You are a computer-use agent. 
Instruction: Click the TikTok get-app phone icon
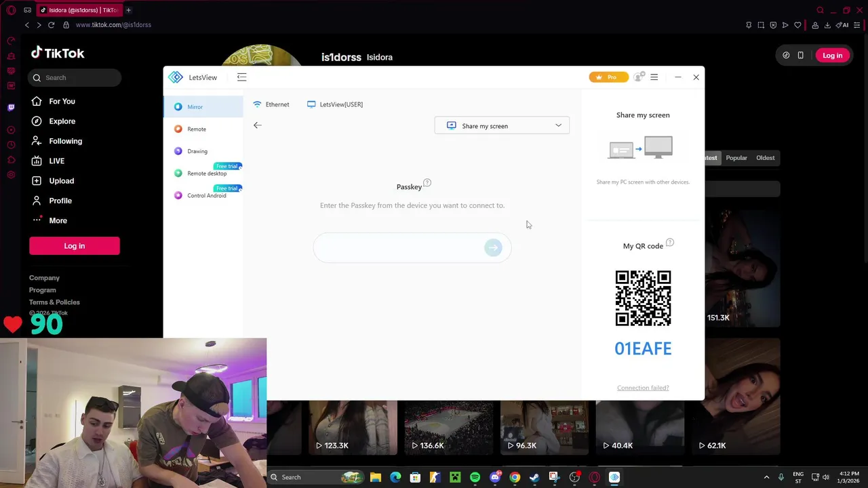pyautogui.click(x=800, y=56)
